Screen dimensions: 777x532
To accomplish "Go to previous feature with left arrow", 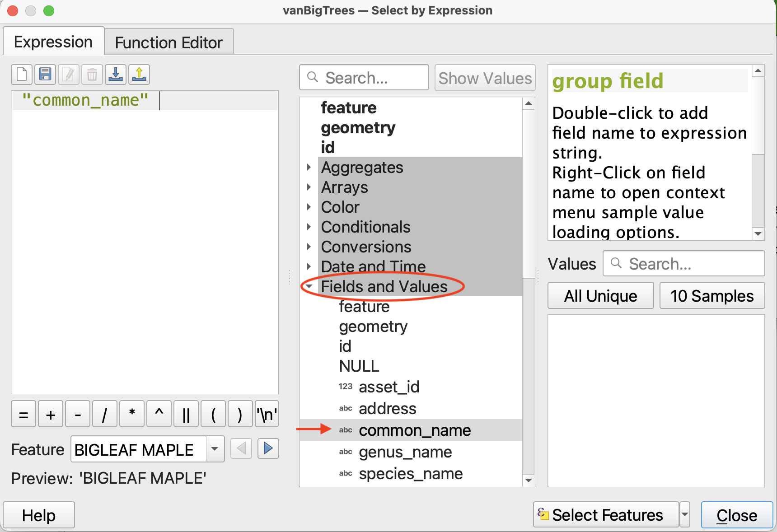I will (x=241, y=448).
